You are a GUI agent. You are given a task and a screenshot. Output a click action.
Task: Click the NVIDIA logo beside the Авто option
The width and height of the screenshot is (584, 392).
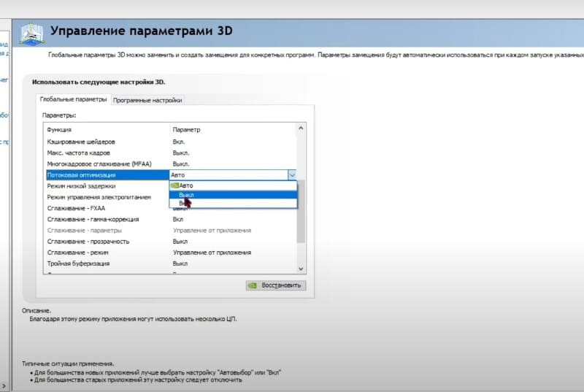[x=173, y=186]
